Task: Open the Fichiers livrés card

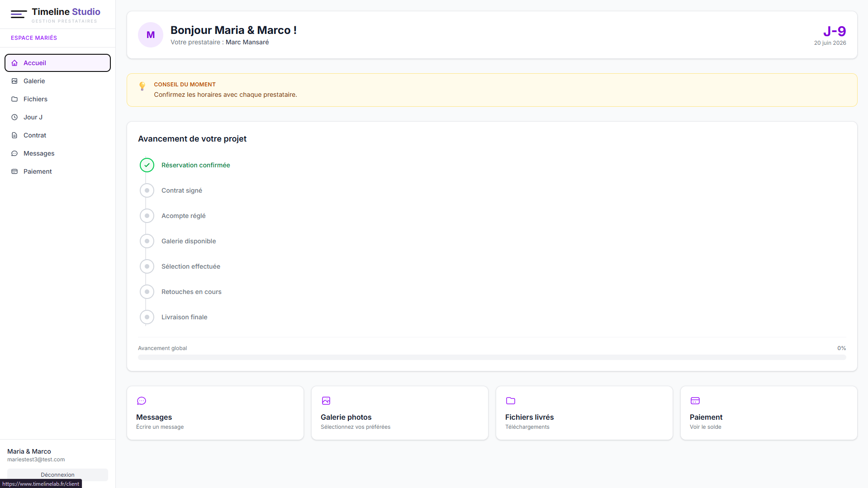Action: click(x=584, y=413)
